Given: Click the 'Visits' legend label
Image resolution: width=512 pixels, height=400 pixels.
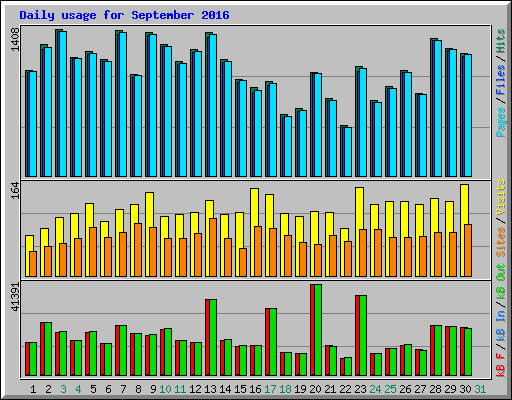Looking at the screenshot, I should [x=501, y=197].
